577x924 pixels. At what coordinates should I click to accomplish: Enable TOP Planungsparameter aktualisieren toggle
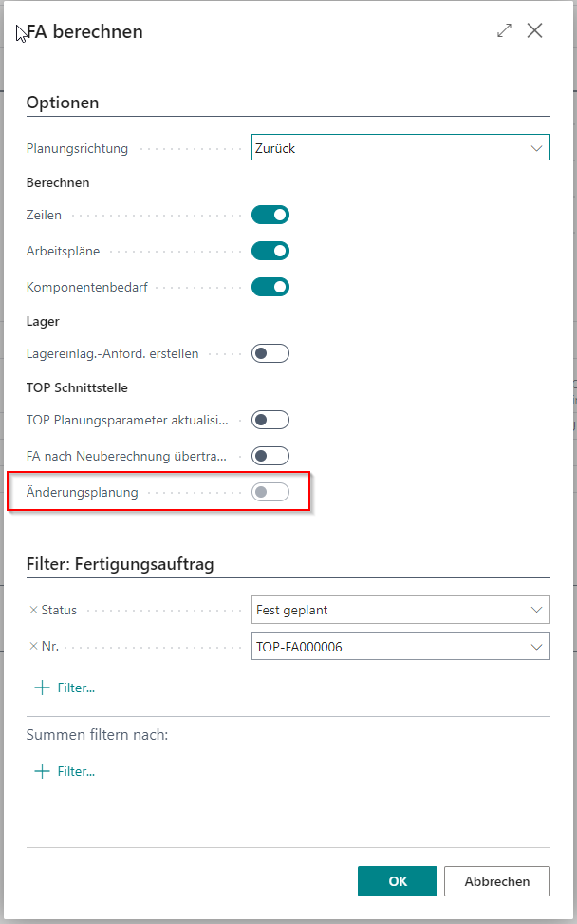[270, 420]
